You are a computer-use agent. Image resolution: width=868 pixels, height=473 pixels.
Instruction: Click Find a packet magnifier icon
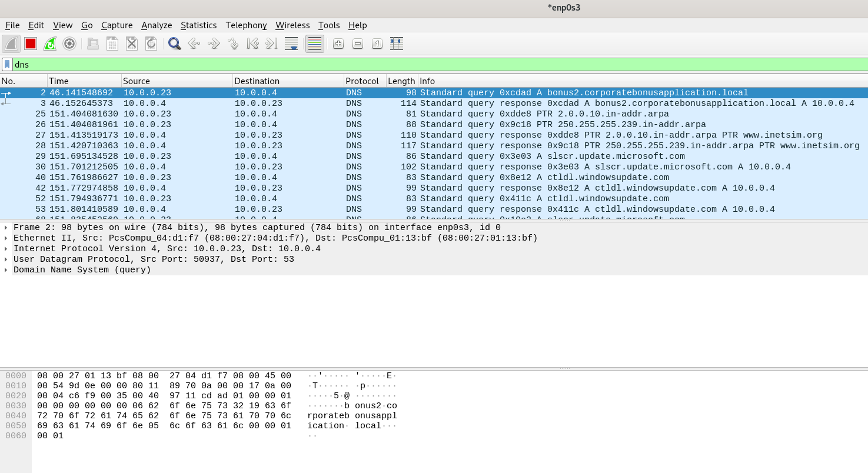click(174, 44)
